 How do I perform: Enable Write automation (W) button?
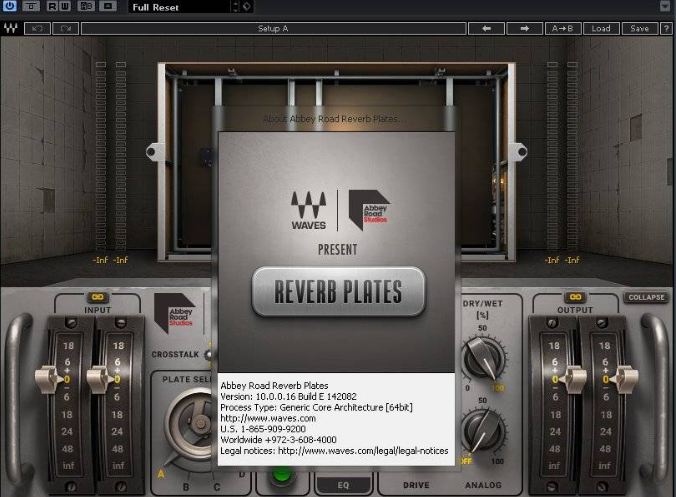point(65,6)
